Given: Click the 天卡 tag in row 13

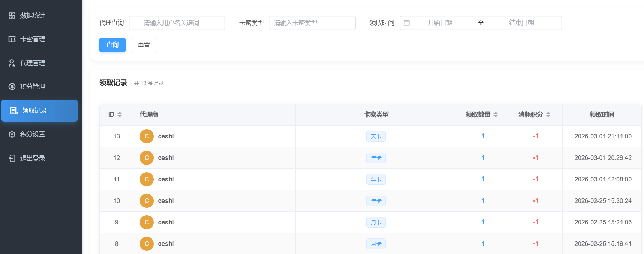Looking at the screenshot, I should pyautogui.click(x=376, y=136).
